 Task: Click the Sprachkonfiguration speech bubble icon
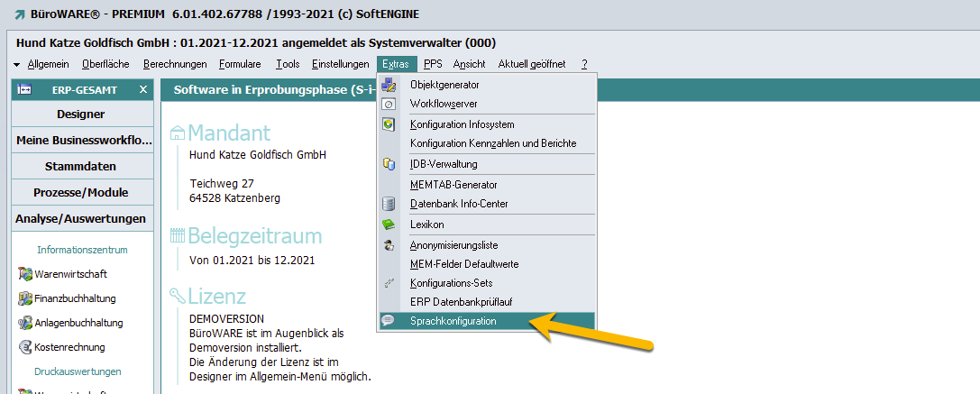click(388, 321)
